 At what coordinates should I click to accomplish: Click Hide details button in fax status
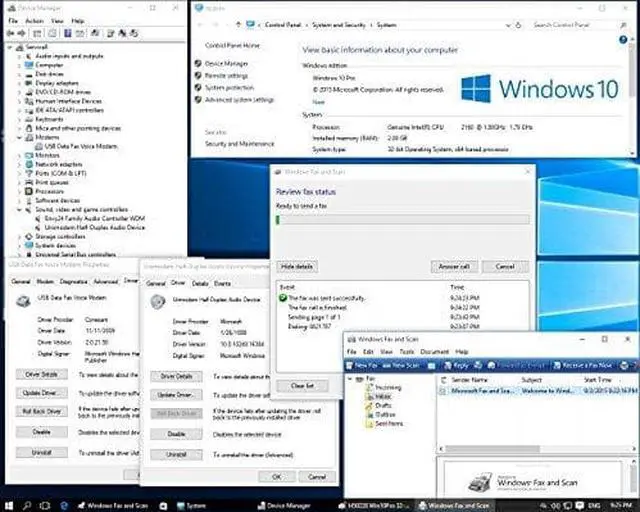coord(297,267)
